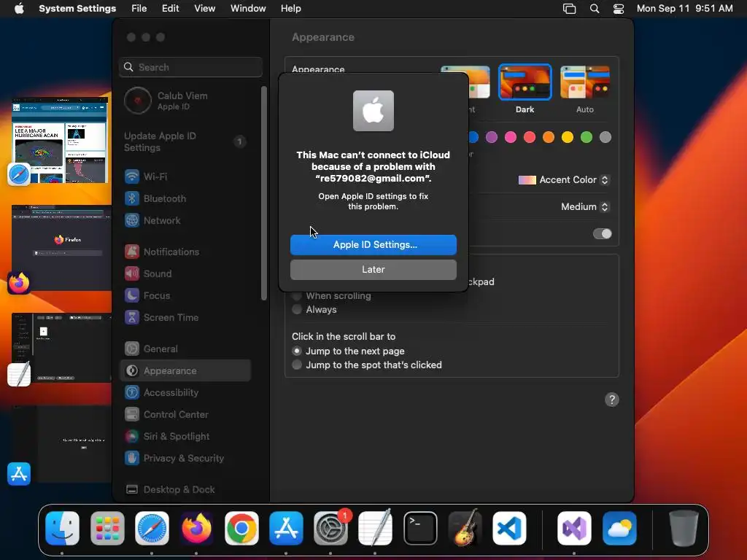Open Focus settings in the sidebar
Viewport: 747px width, 560px height.
(x=186, y=296)
